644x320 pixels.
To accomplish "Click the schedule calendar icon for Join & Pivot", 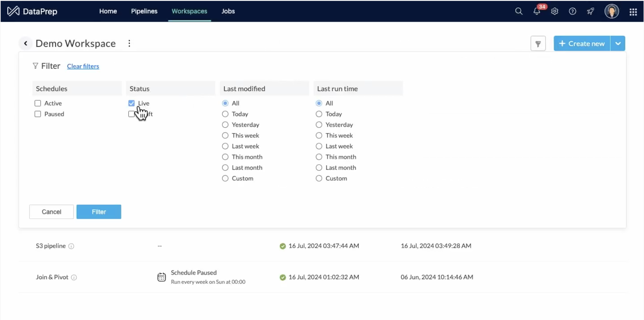I will pos(161,277).
